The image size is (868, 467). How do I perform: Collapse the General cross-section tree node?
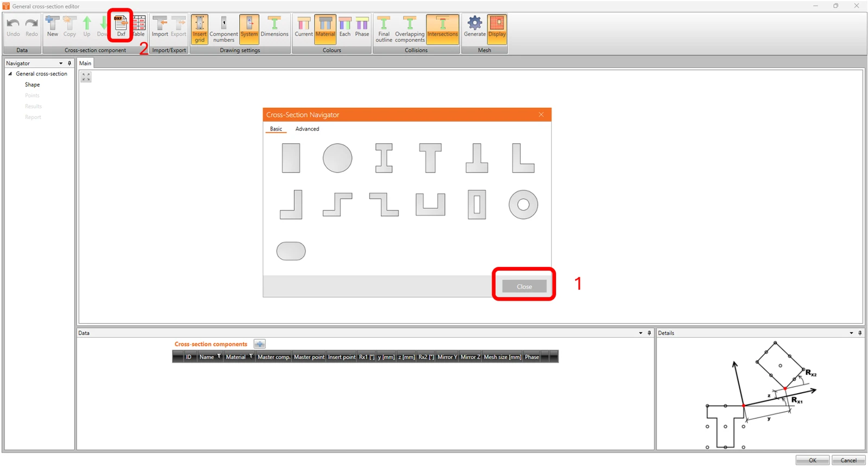coord(10,74)
